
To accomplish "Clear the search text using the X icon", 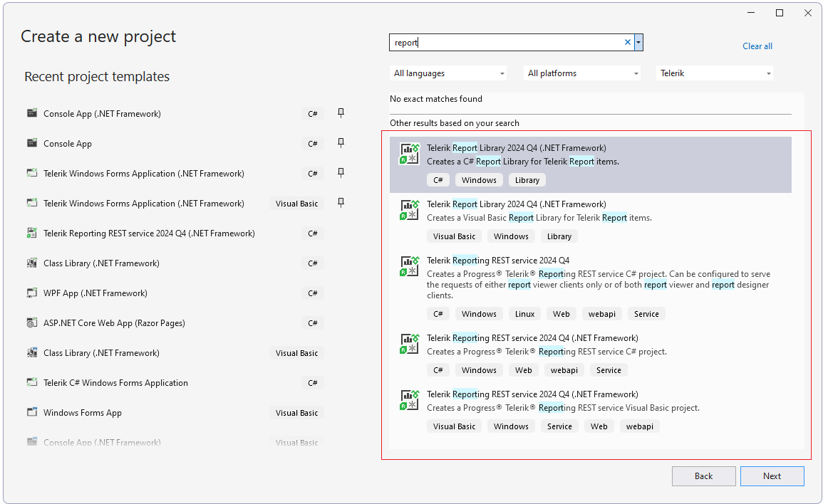I will point(628,43).
